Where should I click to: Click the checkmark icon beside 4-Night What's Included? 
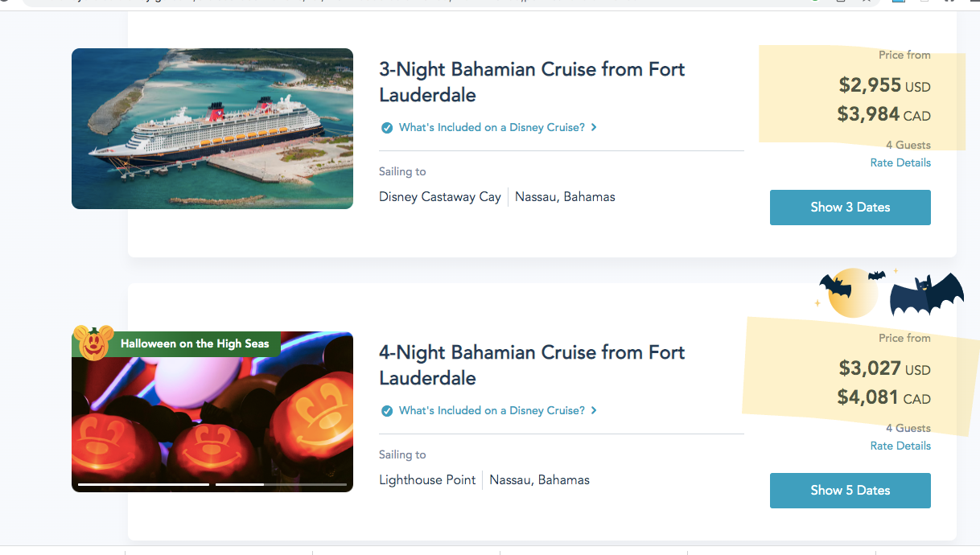pyautogui.click(x=387, y=410)
